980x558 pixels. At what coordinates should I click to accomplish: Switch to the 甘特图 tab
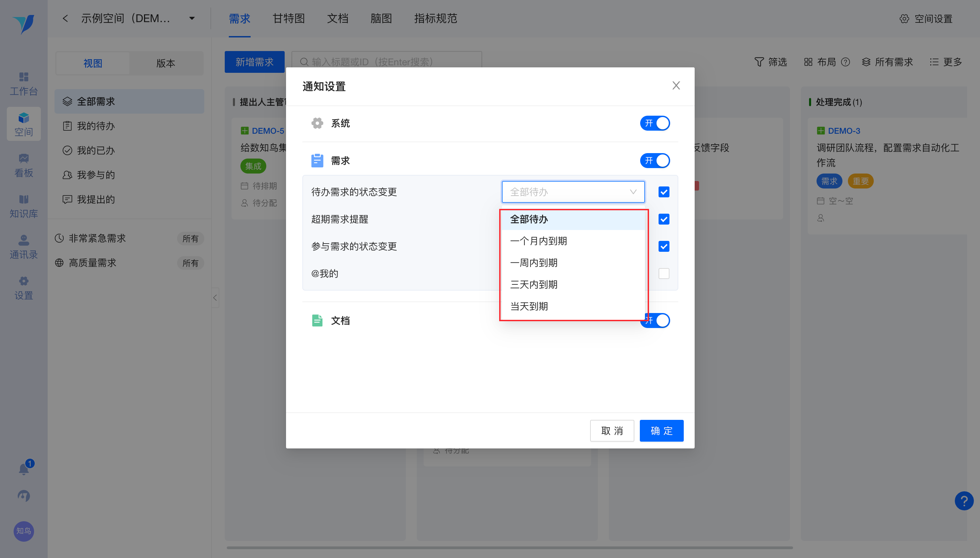(x=288, y=18)
